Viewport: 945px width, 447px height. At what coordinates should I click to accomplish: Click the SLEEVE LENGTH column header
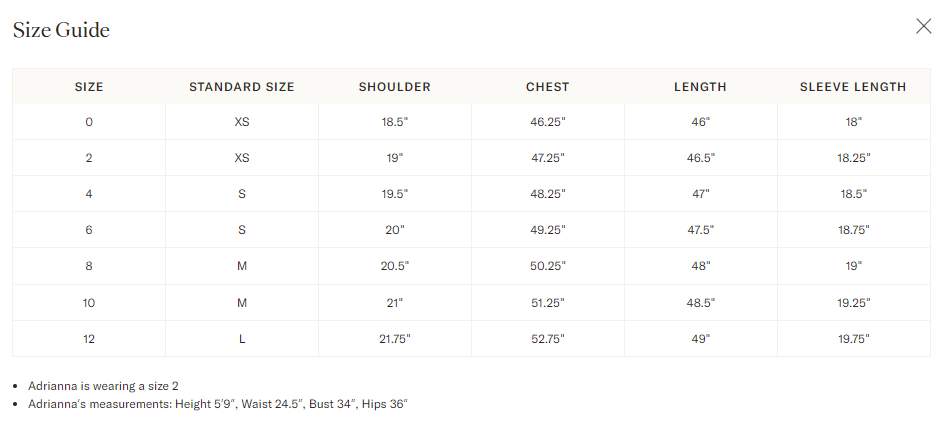(x=853, y=87)
